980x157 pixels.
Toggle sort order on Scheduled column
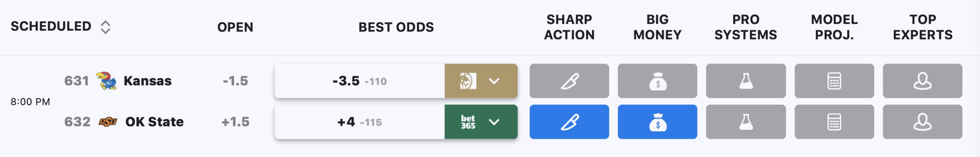tap(105, 27)
